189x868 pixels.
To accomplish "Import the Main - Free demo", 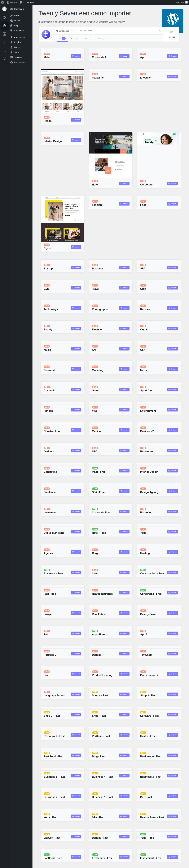I will click(x=124, y=471).
